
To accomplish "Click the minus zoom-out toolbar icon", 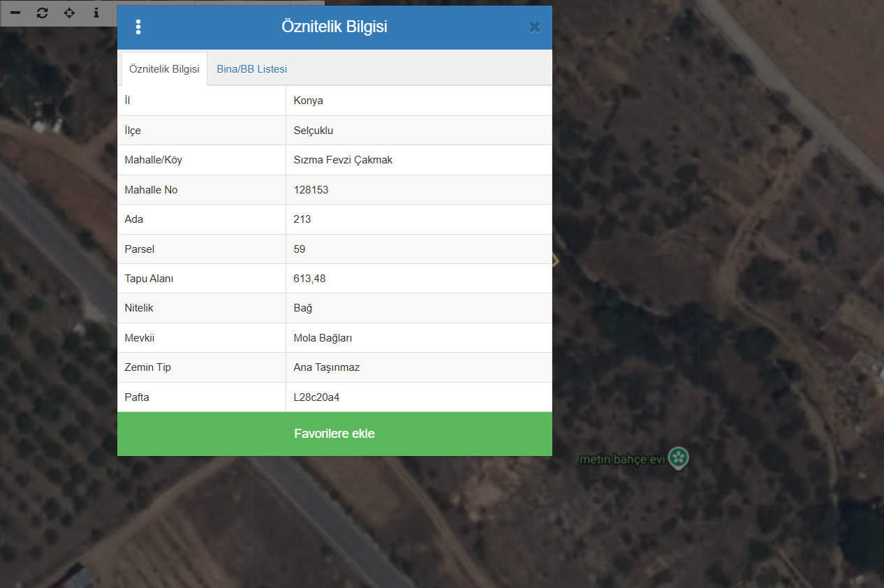I will 15,13.
